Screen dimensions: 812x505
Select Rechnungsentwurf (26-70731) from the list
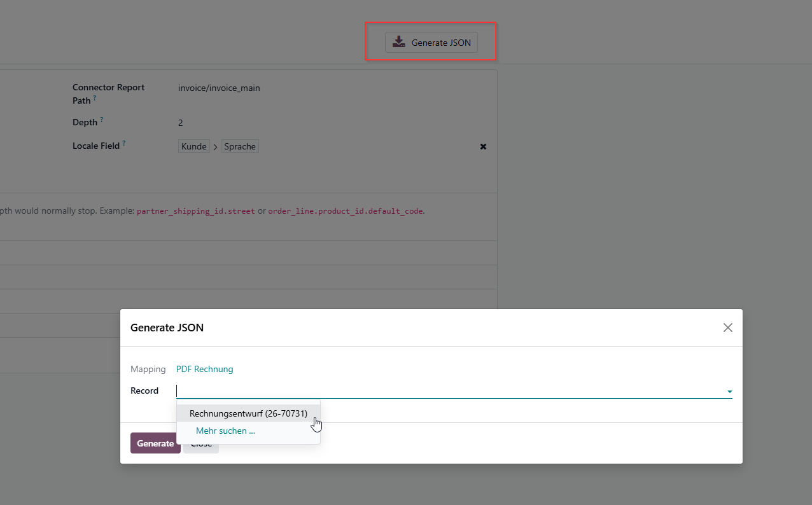click(248, 413)
